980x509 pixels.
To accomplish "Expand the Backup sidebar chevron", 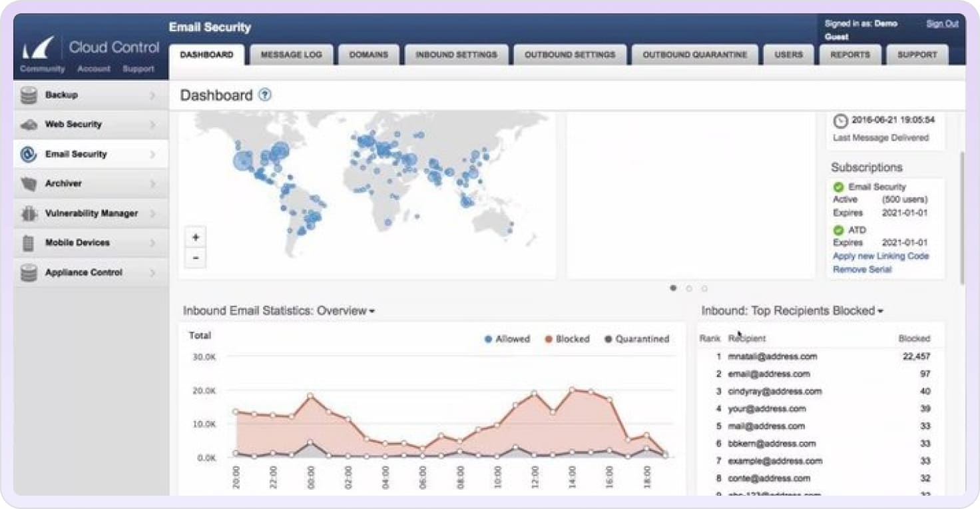I will 152,96.
